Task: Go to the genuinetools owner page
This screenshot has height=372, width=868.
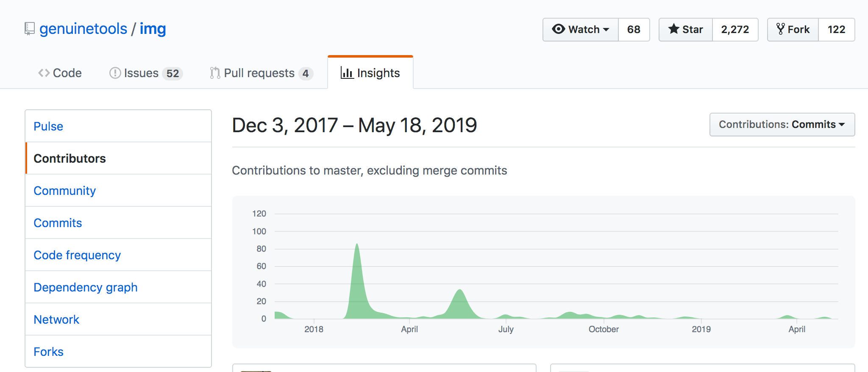Action: [x=83, y=29]
